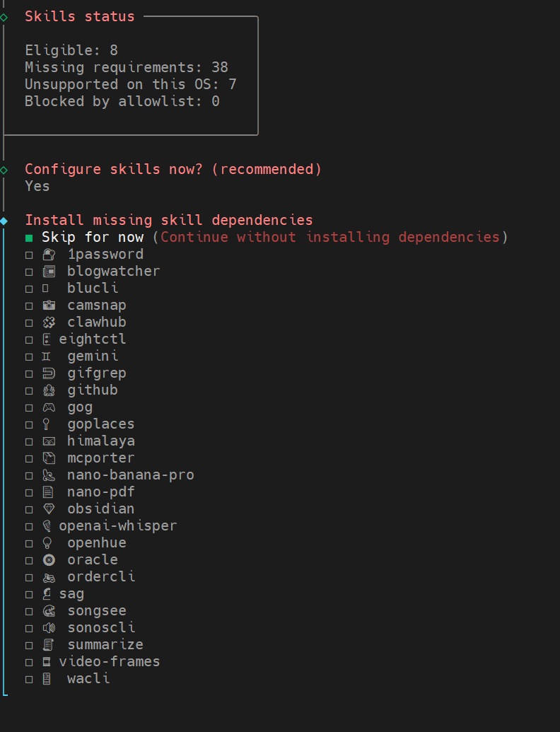Screen dimensions: 560x732
Task: Click the camera icon next to camsnap
Action: tap(48, 306)
